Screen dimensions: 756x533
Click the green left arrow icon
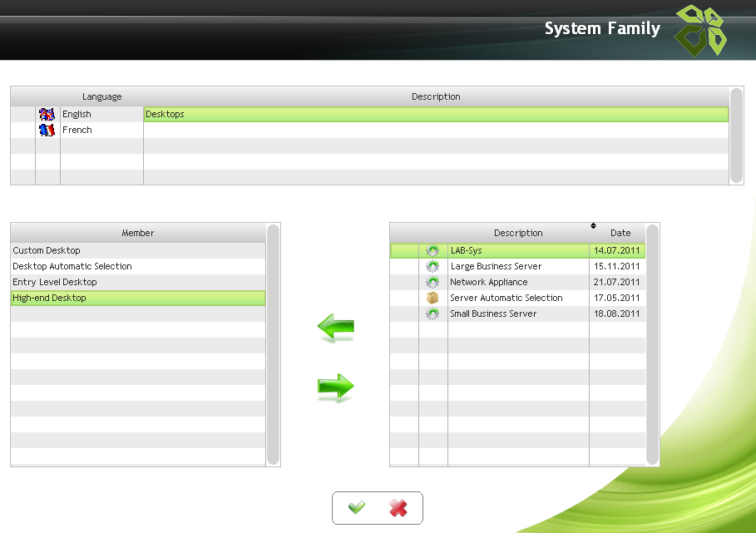coord(336,328)
